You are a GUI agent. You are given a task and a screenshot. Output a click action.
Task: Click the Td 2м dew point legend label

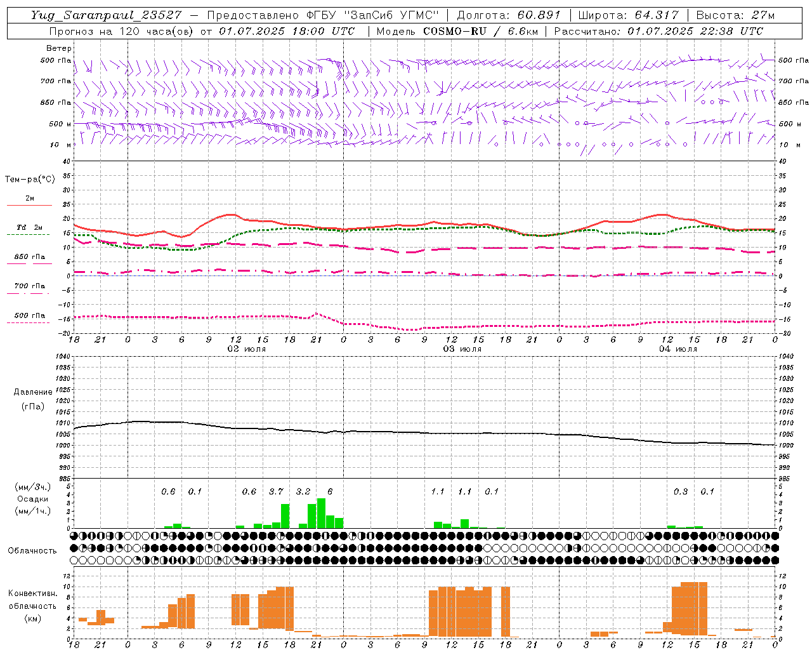29,227
